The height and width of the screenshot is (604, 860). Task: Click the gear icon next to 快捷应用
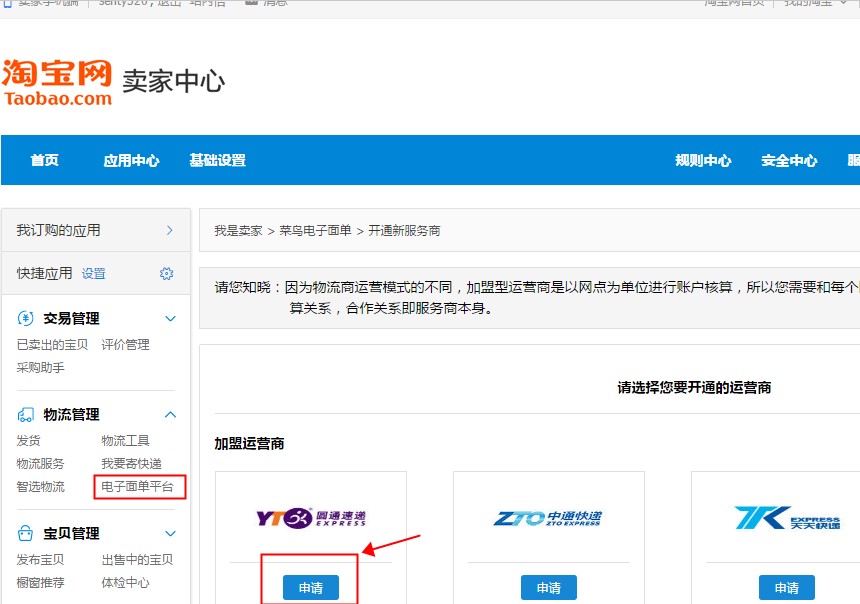tap(167, 273)
